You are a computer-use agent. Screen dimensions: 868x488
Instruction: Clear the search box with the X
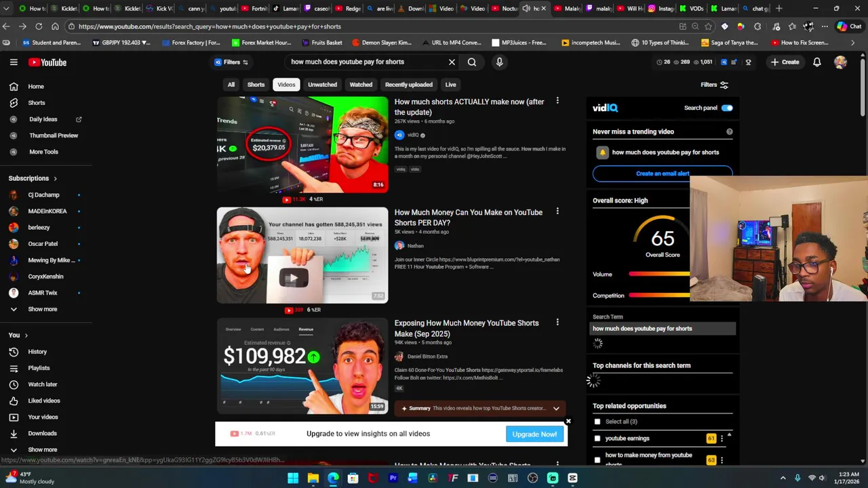pos(452,62)
